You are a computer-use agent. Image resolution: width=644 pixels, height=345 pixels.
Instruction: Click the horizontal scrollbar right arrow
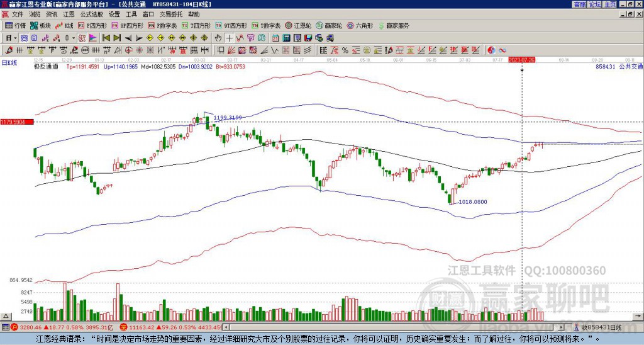562,327
